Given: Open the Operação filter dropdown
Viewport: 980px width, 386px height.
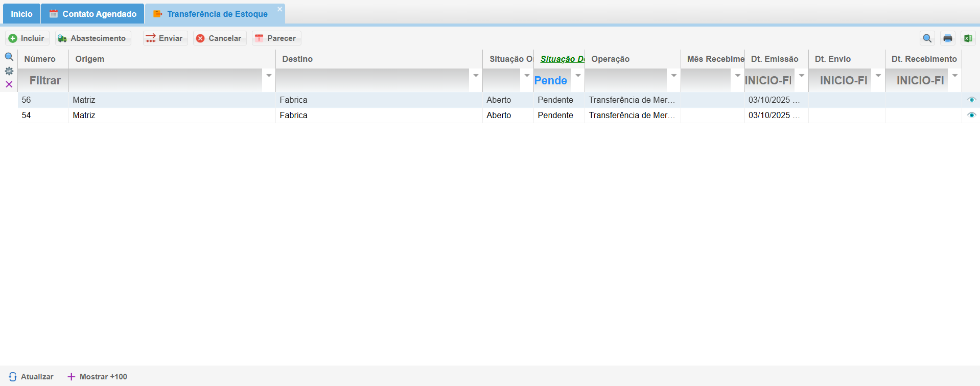Looking at the screenshot, I should pyautogui.click(x=674, y=76).
